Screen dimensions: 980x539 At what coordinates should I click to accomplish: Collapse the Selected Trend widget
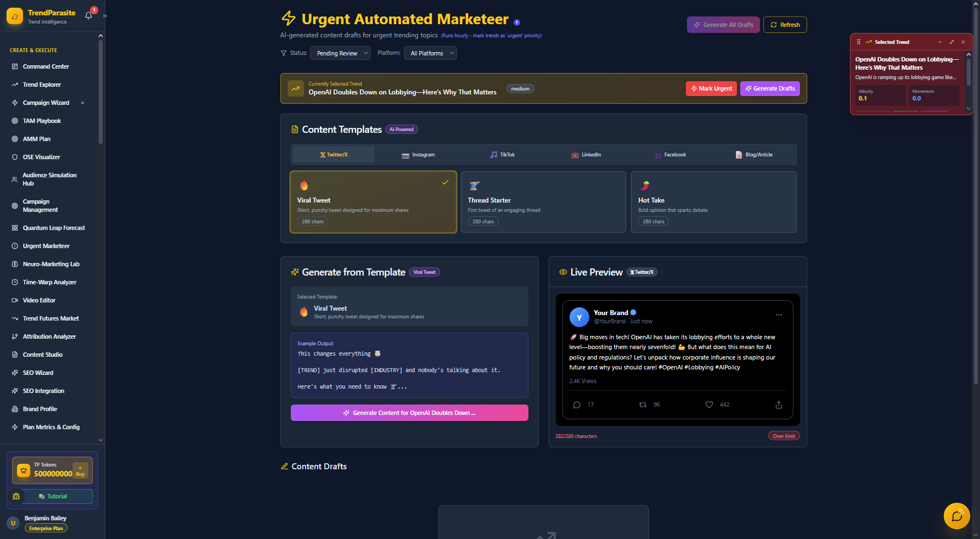point(940,42)
